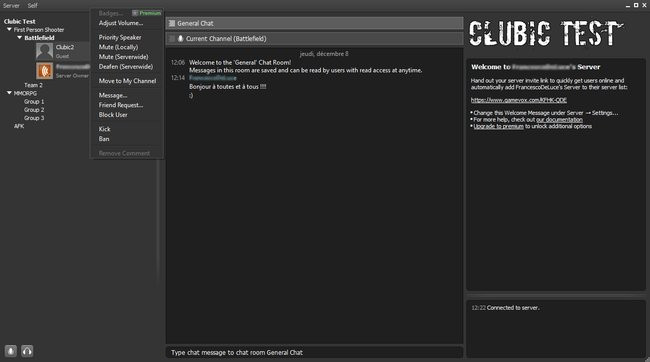Screen dimensions: 650x362
Task: Select the Team 2 channel
Action: coord(33,85)
